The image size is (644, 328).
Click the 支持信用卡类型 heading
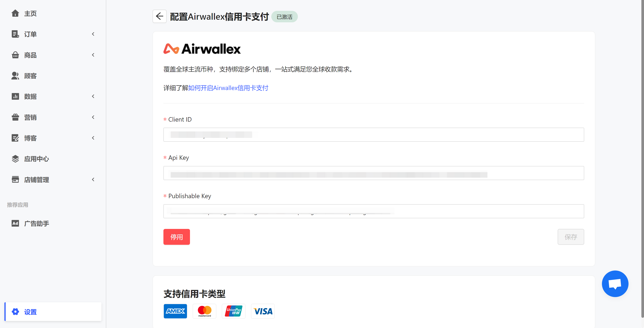[x=194, y=294]
